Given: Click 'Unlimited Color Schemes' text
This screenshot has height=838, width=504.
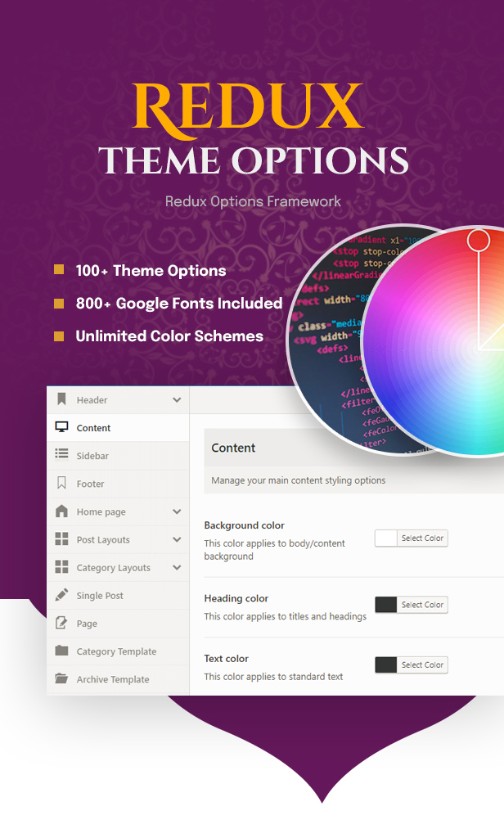Looking at the screenshot, I should [169, 336].
